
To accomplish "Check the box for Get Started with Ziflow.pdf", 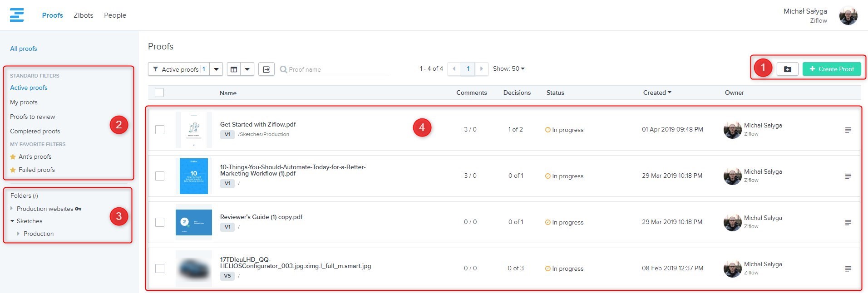I will (x=160, y=130).
